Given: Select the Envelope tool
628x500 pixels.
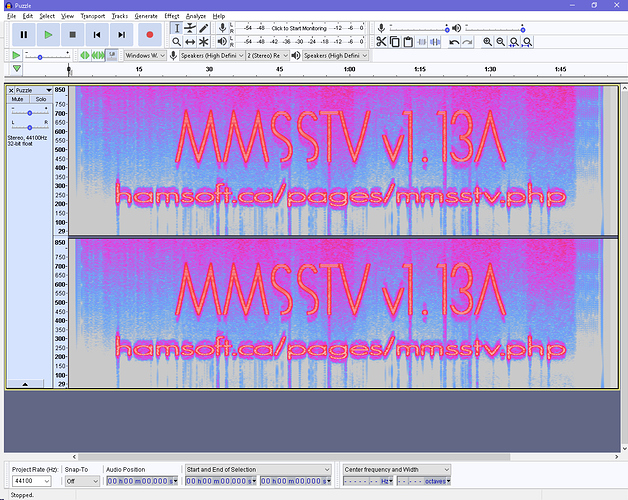Looking at the screenshot, I should click(190, 28).
